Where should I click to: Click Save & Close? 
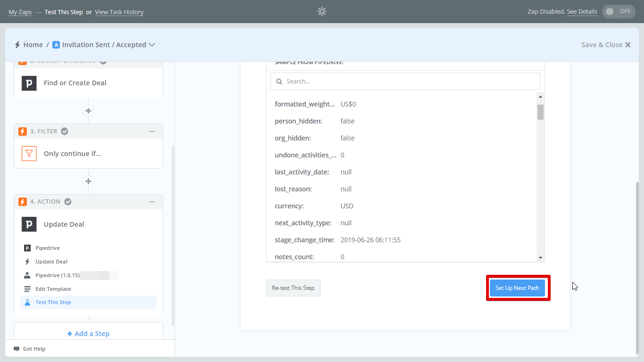[606, 45]
